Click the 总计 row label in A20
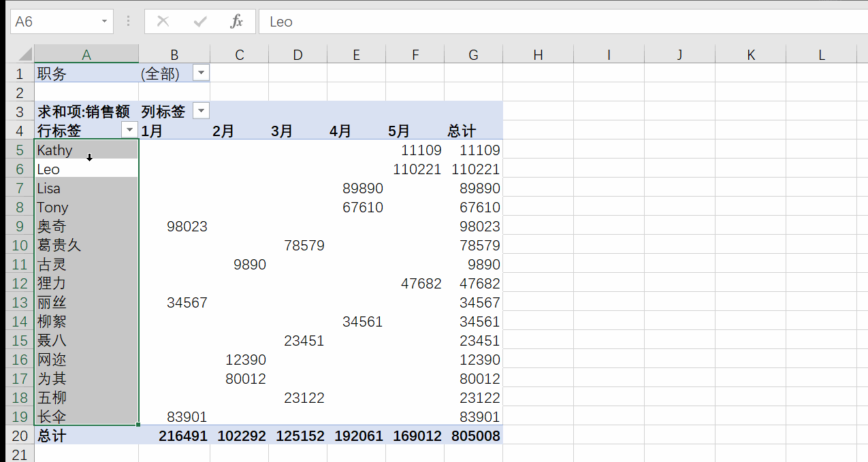This screenshot has width=868, height=462. (86, 435)
